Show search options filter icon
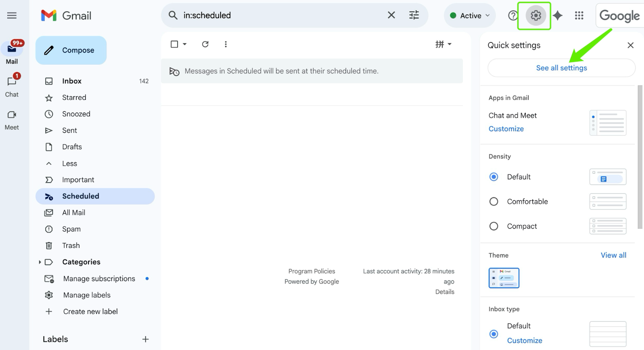 [414, 15]
